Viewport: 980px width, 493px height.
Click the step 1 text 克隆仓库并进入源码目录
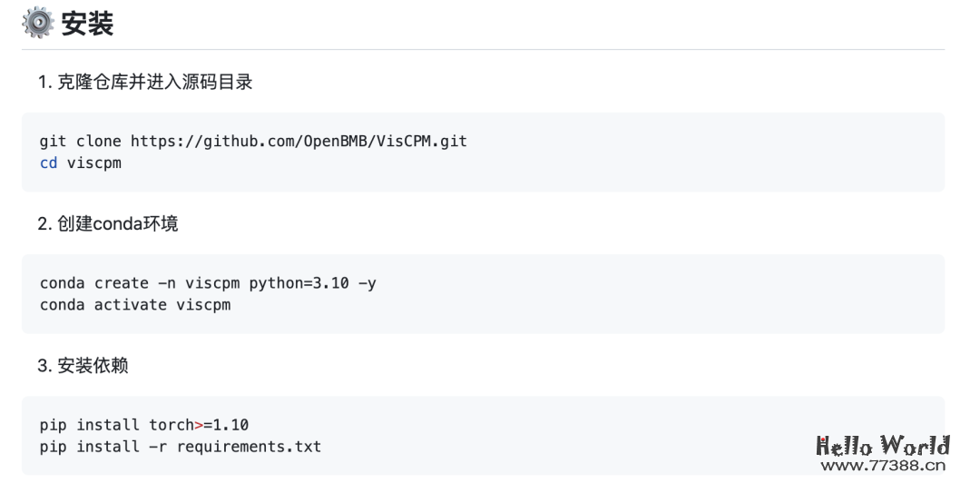tap(153, 83)
